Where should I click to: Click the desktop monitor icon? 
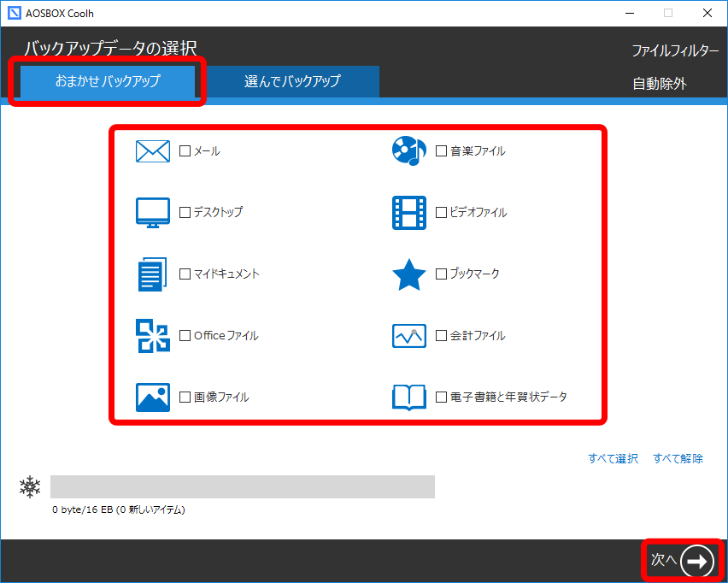(153, 213)
